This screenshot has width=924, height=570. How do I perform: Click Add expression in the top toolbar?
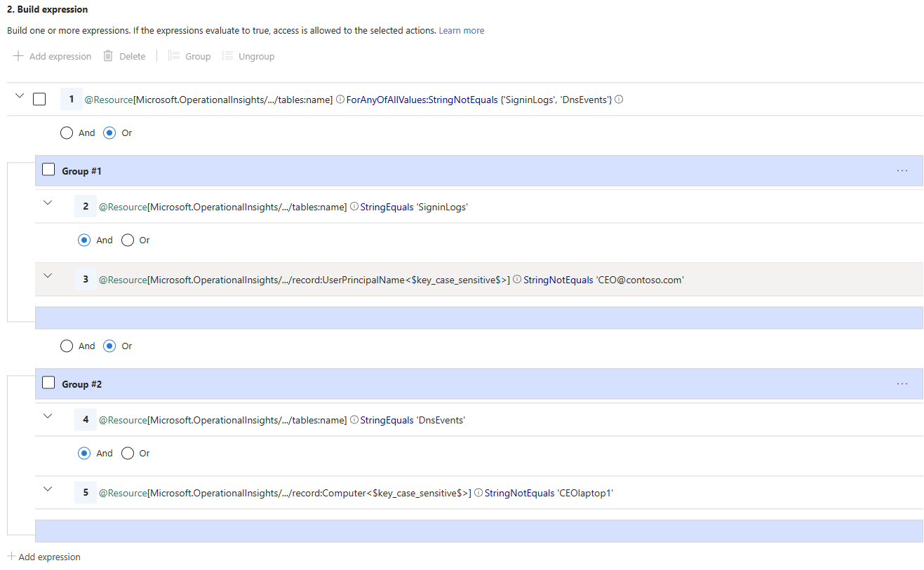tap(53, 56)
